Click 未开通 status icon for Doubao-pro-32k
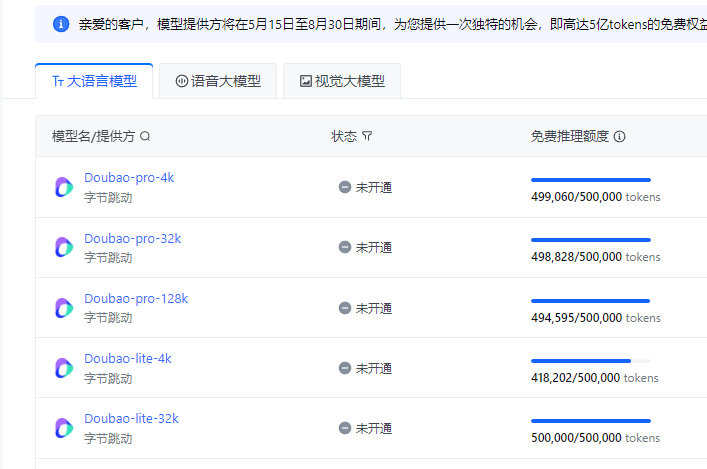 [345, 247]
